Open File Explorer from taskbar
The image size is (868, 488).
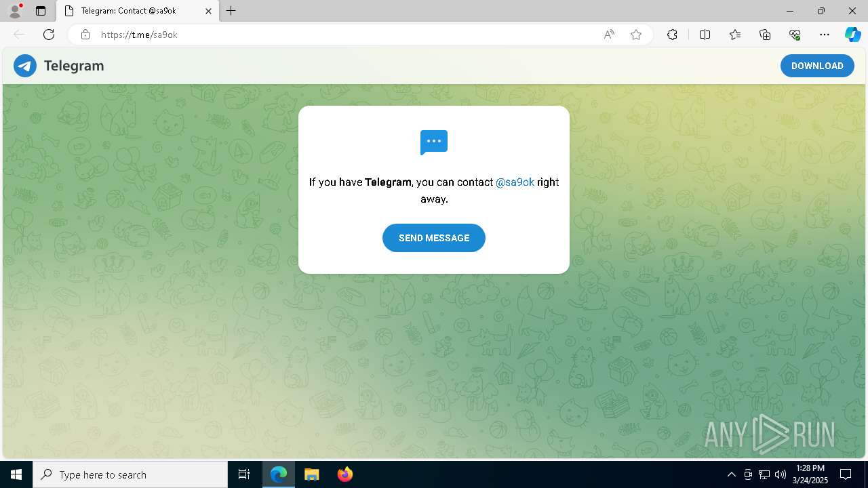coord(311,474)
